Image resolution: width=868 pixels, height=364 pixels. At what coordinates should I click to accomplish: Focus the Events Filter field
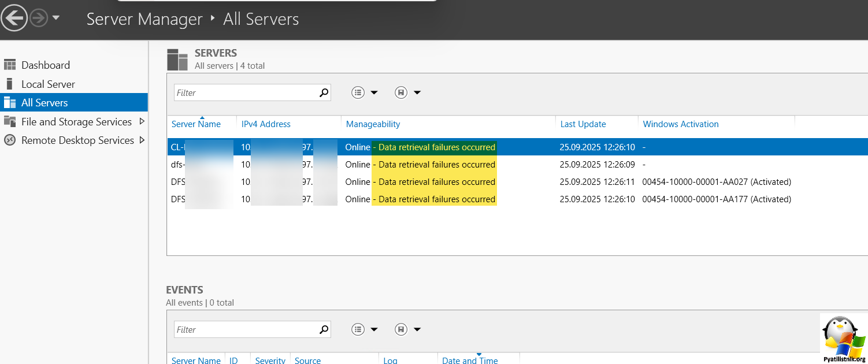tap(246, 329)
